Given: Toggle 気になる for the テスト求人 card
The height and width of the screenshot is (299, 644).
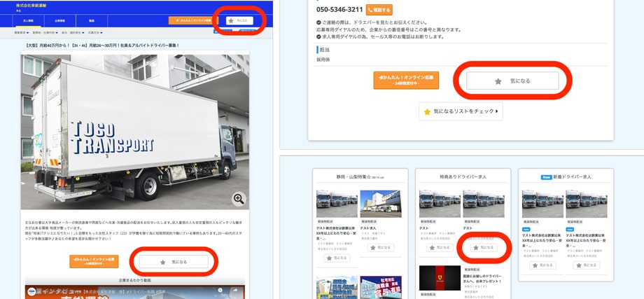Looking at the screenshot, I should 381,248.
